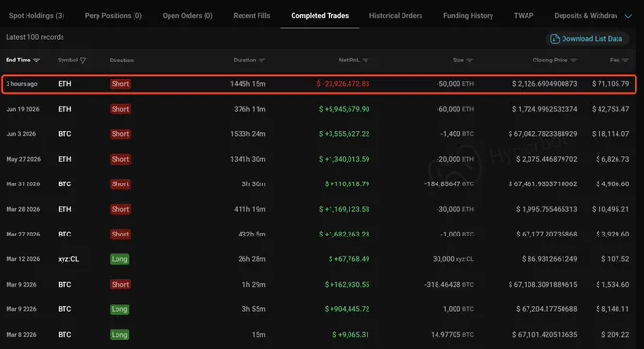The image size is (644, 349).
Task: Click the Download List Data button
Action: [586, 39]
